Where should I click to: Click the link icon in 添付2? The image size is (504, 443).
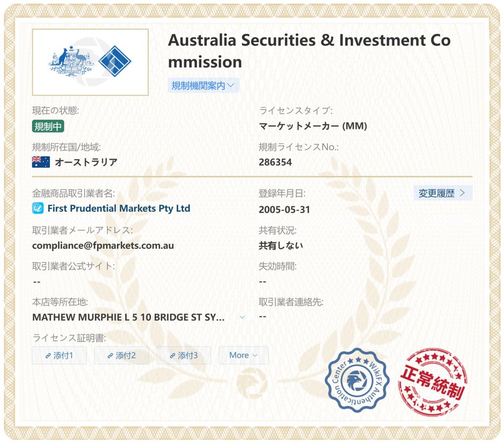(x=110, y=356)
